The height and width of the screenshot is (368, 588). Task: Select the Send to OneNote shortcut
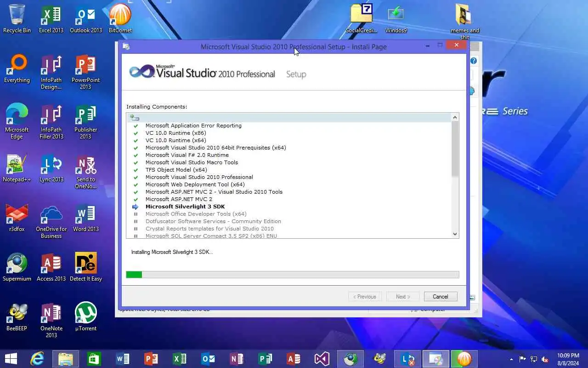click(86, 172)
